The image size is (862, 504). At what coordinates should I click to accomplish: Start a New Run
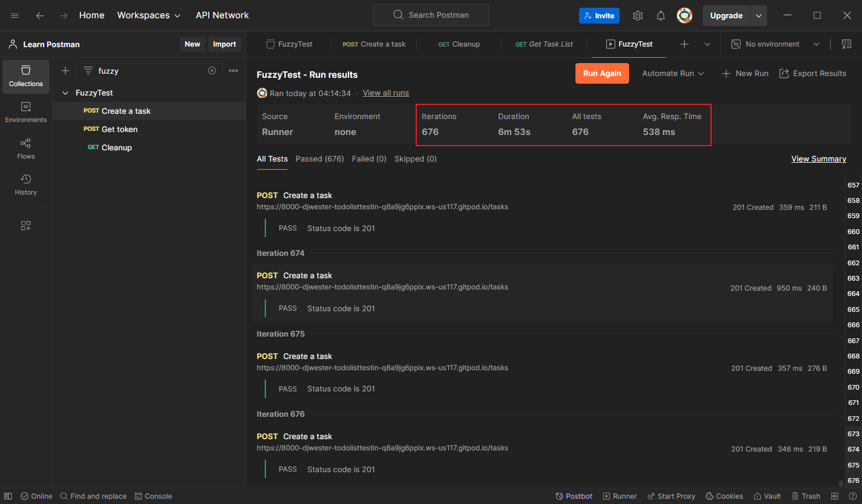pos(745,74)
